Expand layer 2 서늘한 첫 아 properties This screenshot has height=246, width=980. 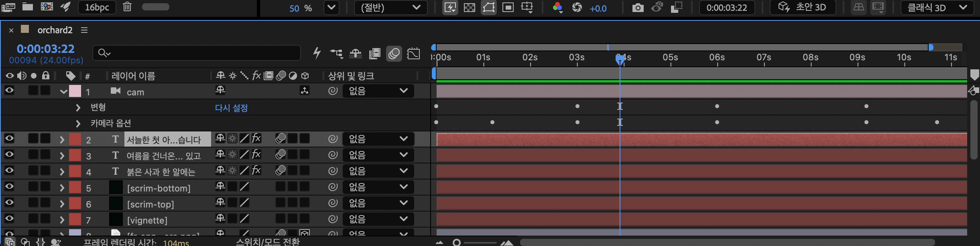pyautogui.click(x=62, y=139)
